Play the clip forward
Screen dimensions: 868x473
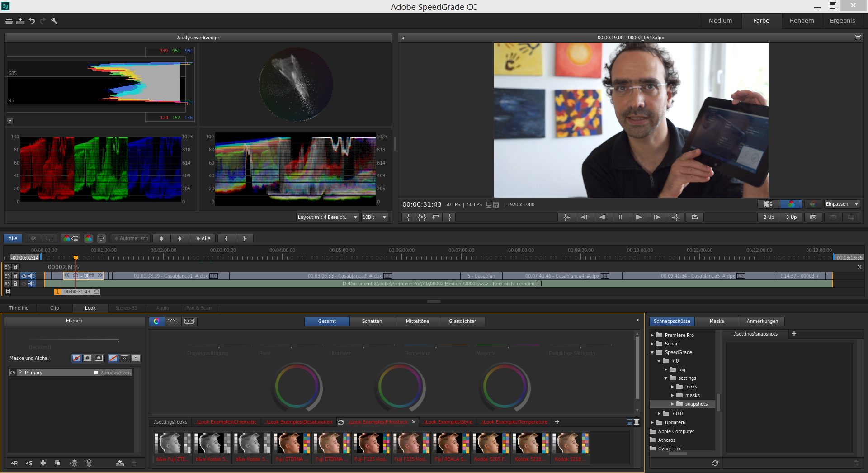tap(638, 217)
